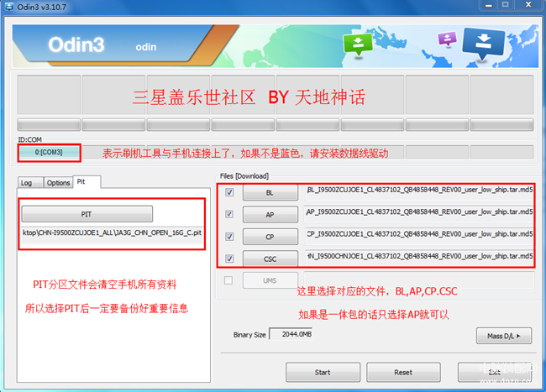Switch to the Log tab
Image resolution: width=546 pixels, height=392 pixels.
pyautogui.click(x=30, y=183)
